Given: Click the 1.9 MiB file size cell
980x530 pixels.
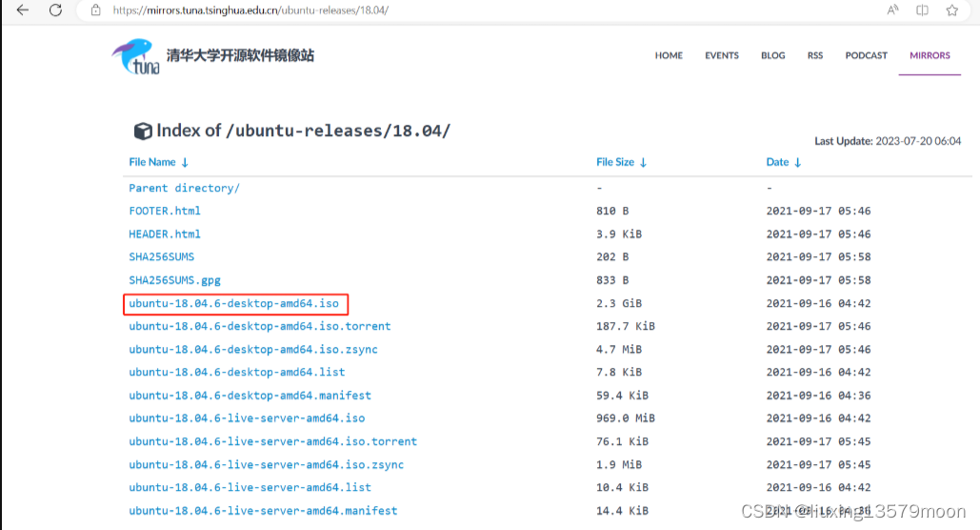Looking at the screenshot, I should click(619, 464).
